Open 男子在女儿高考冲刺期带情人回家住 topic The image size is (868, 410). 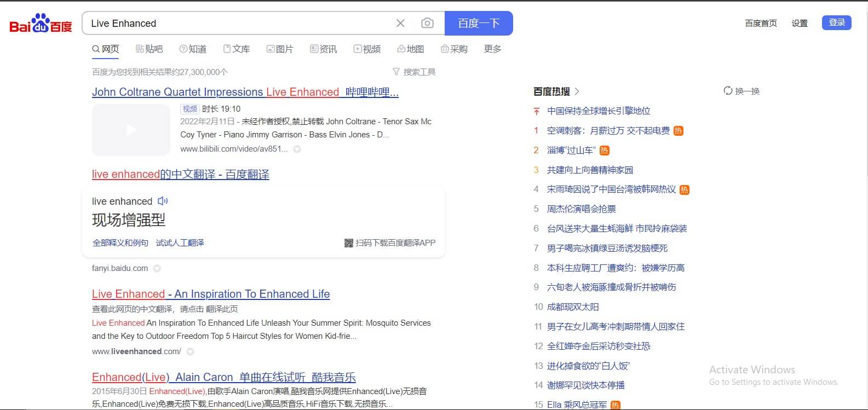(616, 326)
